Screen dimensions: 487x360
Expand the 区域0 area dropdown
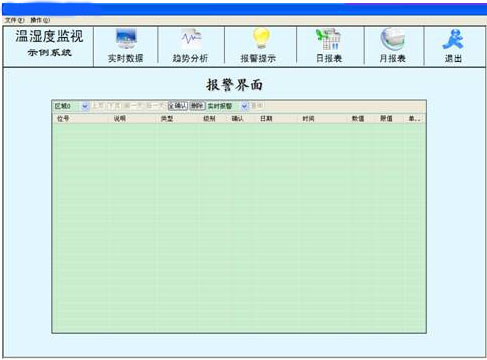point(85,106)
